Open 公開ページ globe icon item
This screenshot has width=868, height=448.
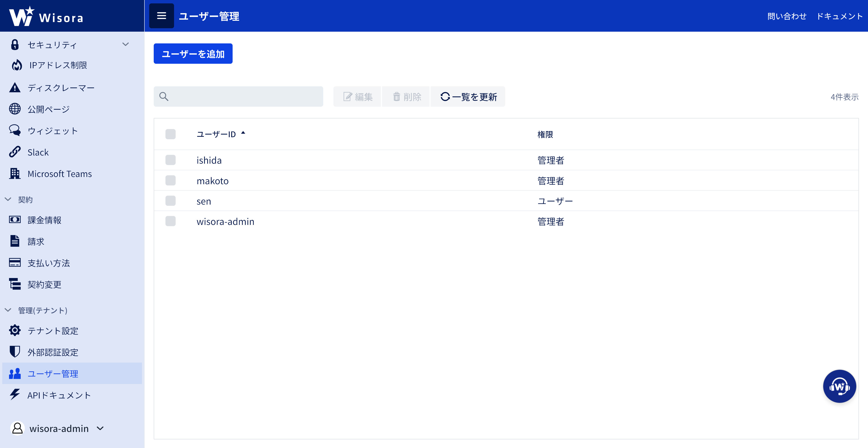click(15, 109)
